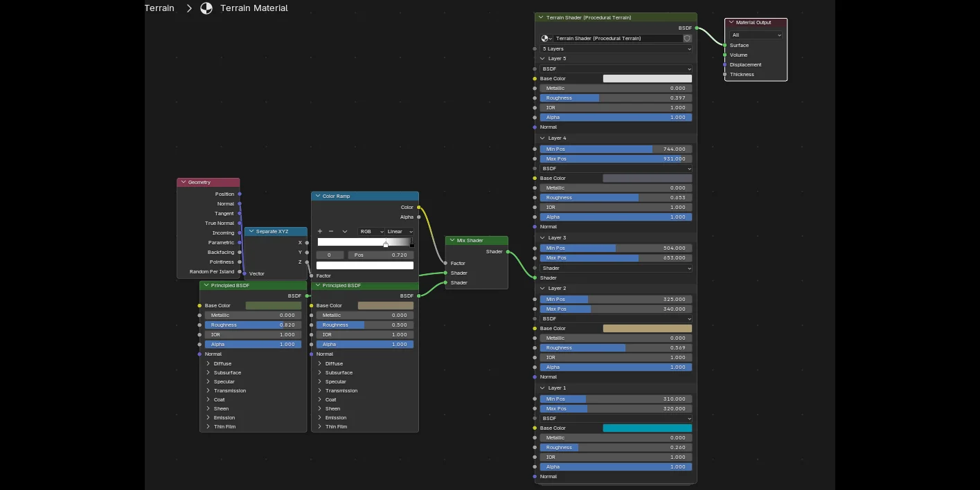Click the Terrain breadcrumb item
This screenshot has width=980, height=490.
click(x=159, y=8)
